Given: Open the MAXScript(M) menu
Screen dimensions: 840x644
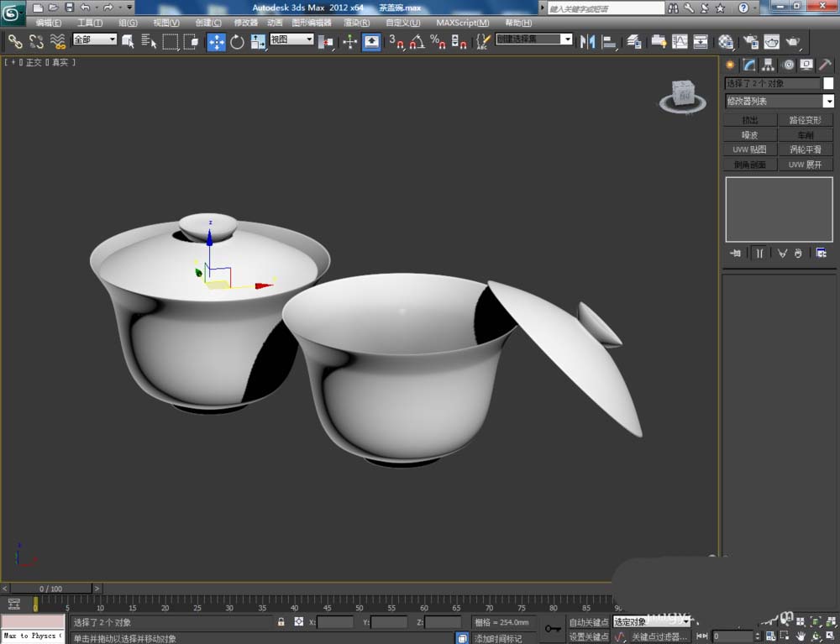Looking at the screenshot, I should (x=462, y=23).
